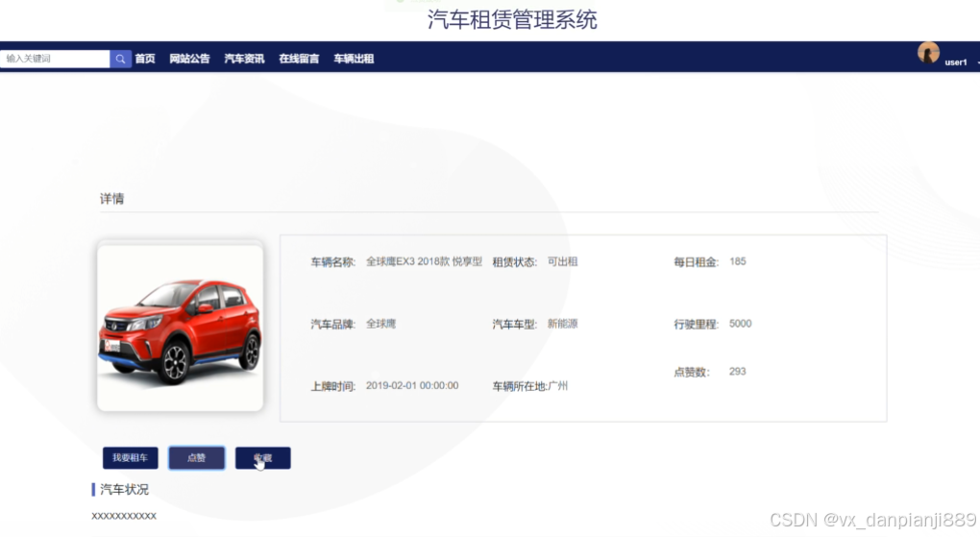Select the vehicle name 全球鹰EX3 2018款 悦享型
Screen dimensions: 980x537
tap(424, 261)
